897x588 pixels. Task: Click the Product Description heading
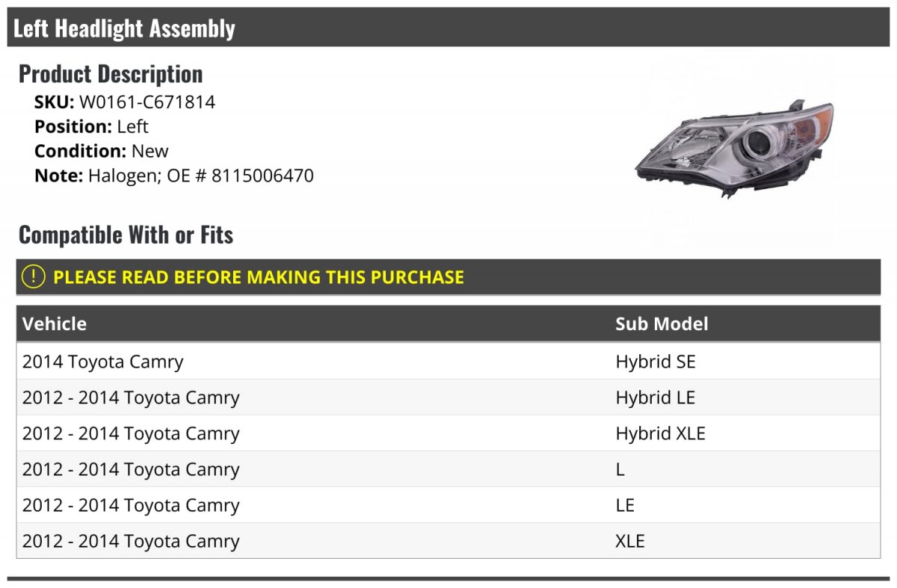coord(111,74)
